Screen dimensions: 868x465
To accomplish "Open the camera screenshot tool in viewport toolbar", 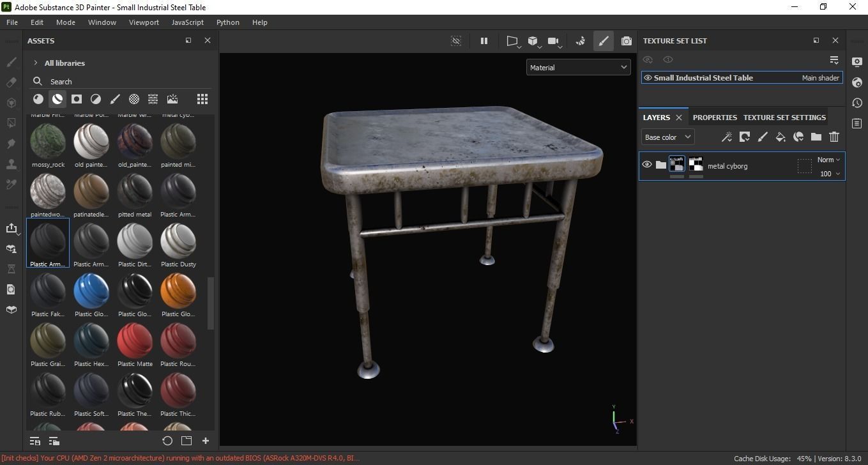I will coord(626,41).
